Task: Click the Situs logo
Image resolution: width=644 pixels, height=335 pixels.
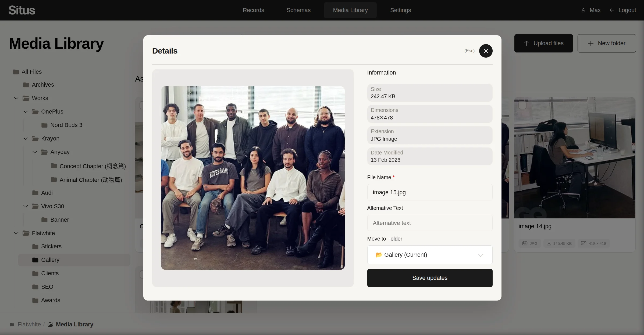Action: pos(22,10)
